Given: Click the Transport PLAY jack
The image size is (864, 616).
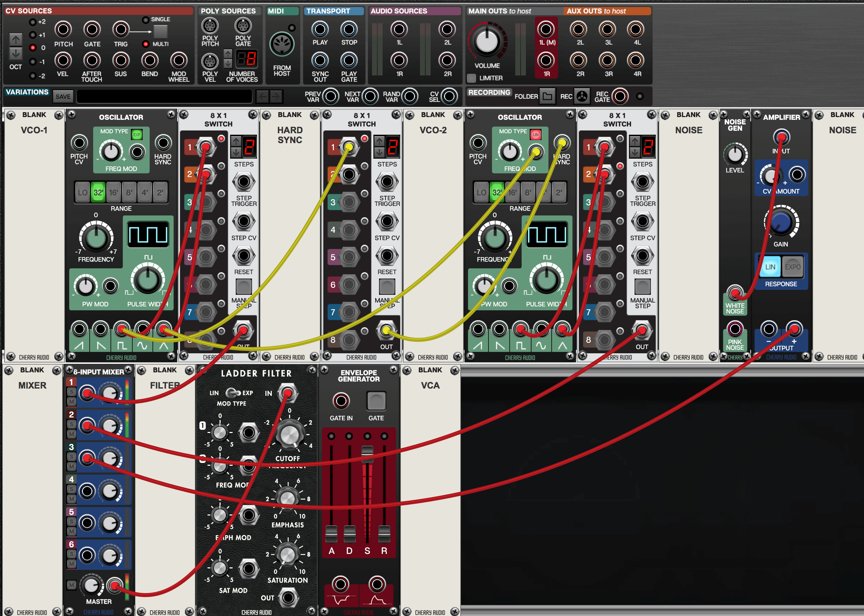Looking at the screenshot, I should 320,29.
